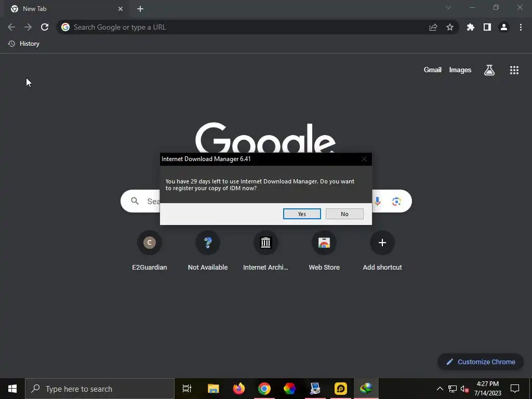Bookmark this tab with the star icon
532x399 pixels.
coord(450,27)
